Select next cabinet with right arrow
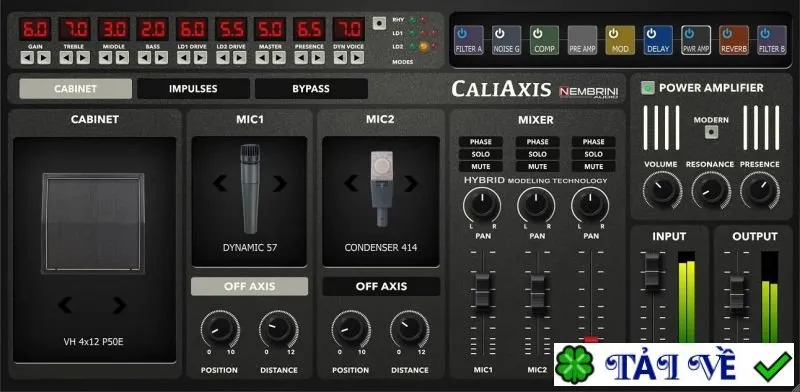Viewport: 800px width, 392px height. tap(119, 305)
